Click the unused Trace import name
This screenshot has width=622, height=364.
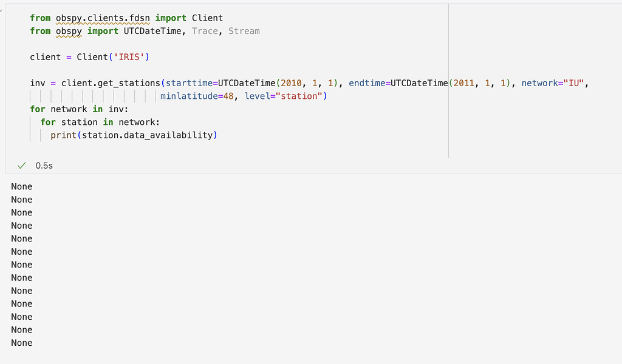pyautogui.click(x=205, y=31)
